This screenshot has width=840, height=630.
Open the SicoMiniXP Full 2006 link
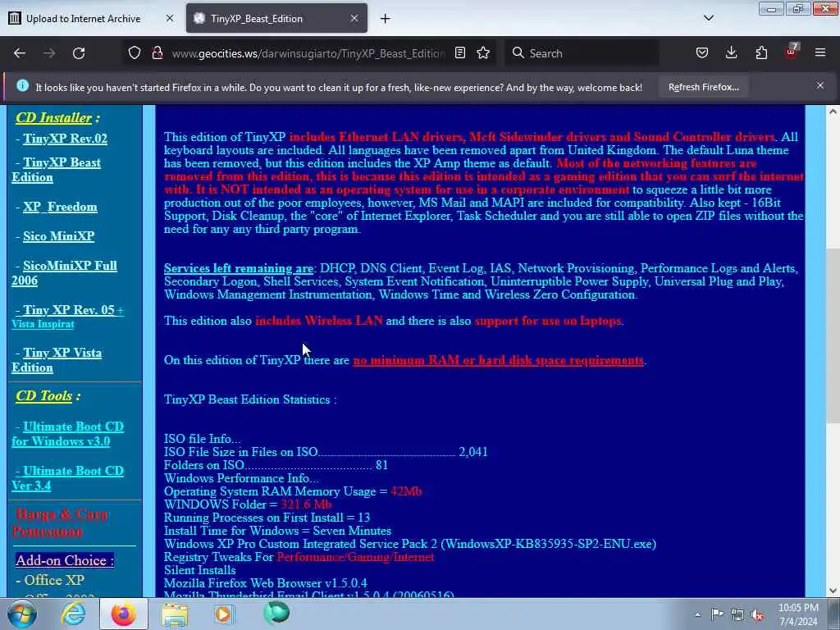(64, 272)
